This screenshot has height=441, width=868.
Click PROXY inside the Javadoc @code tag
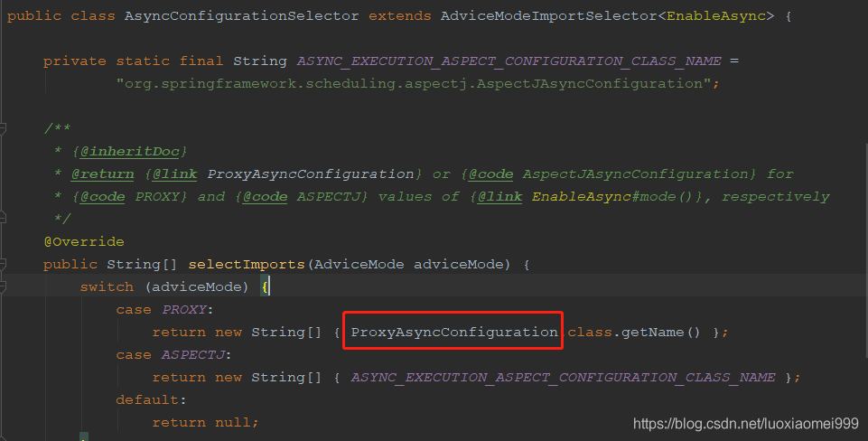(x=157, y=197)
